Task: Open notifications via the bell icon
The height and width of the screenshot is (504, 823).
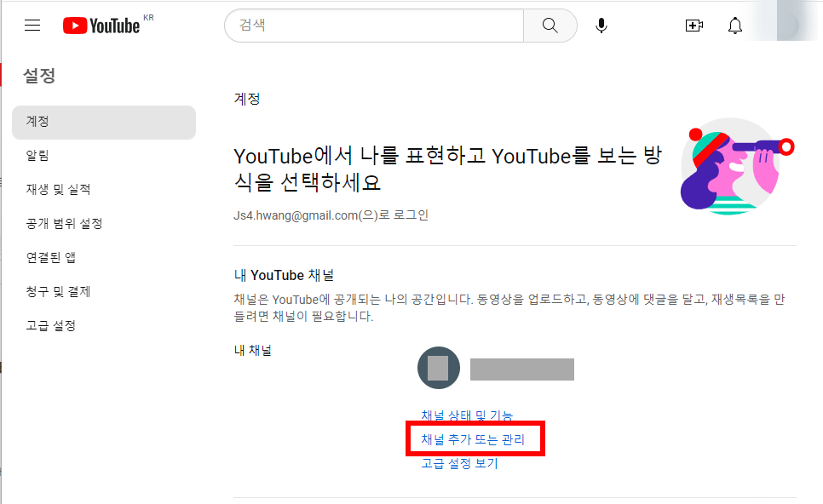Action: pyautogui.click(x=734, y=26)
